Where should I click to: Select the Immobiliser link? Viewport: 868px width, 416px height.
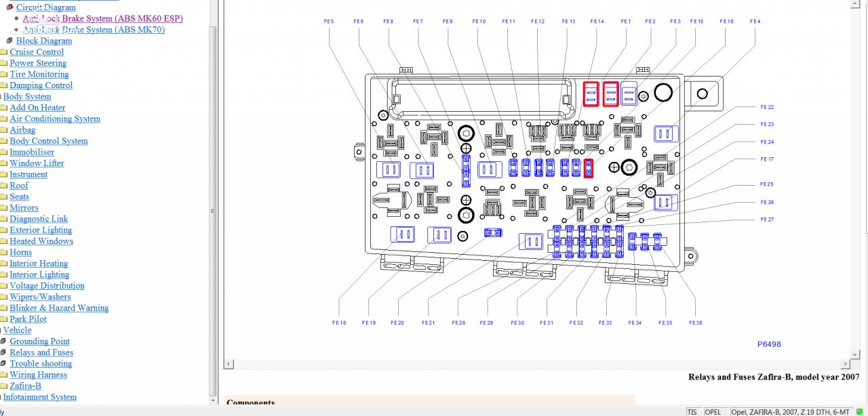[x=32, y=152]
